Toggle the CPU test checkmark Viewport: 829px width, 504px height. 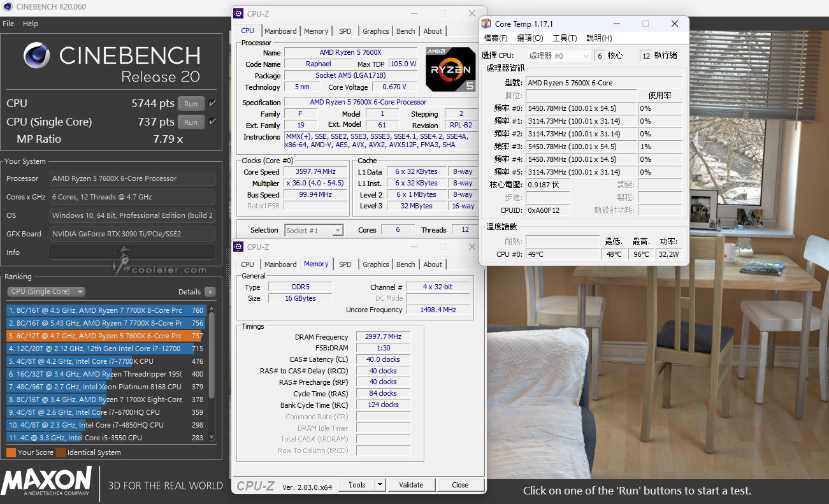213,103
